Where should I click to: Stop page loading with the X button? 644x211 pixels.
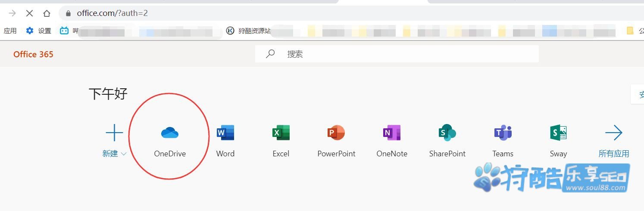coord(29,13)
